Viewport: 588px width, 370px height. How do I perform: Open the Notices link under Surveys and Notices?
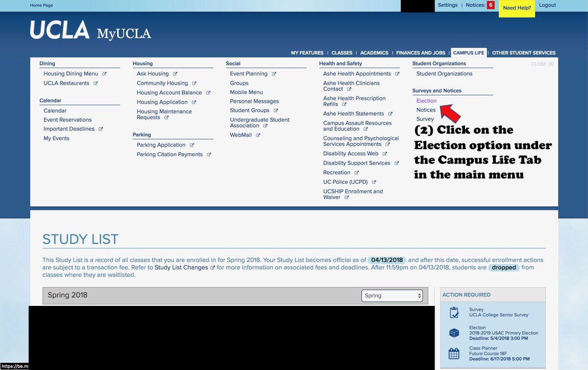tap(426, 110)
